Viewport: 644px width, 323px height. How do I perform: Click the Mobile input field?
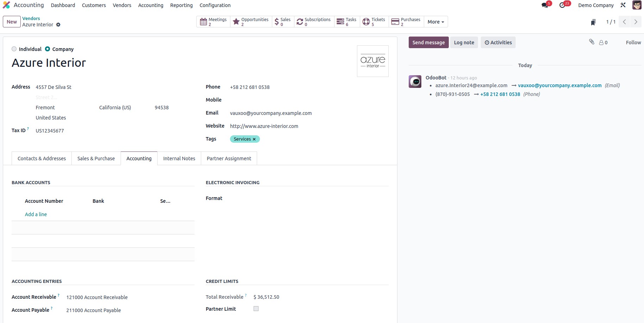[x=309, y=100]
